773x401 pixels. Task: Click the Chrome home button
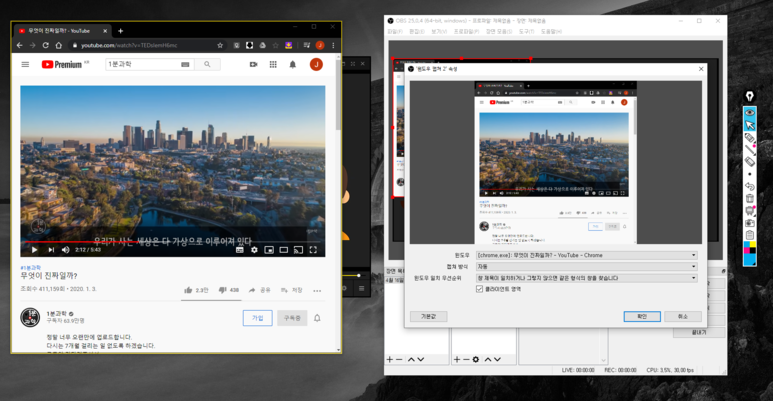(x=59, y=45)
